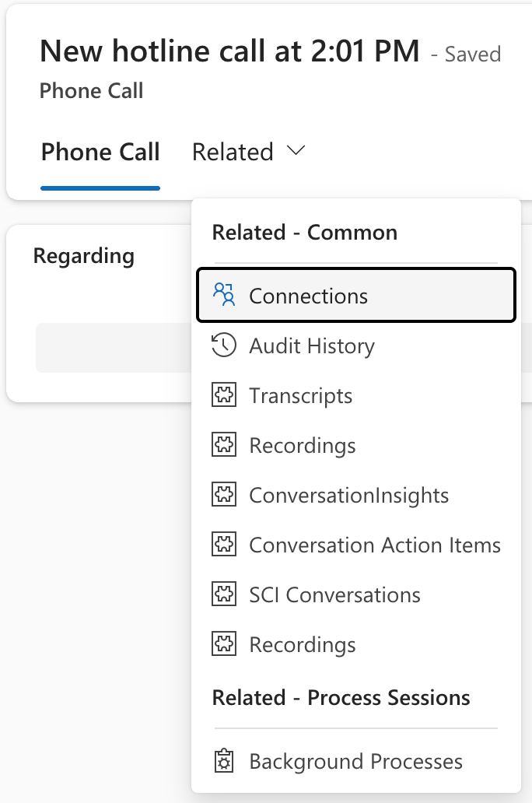Screen dimensions: 532x803
Task: Click the SCI Conversations puzzle icon
Action: pos(224,594)
